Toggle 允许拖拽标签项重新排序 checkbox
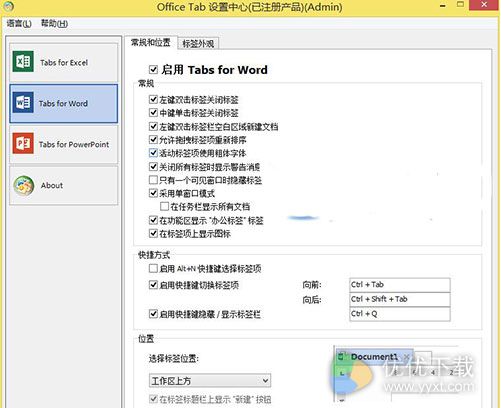 coord(153,139)
